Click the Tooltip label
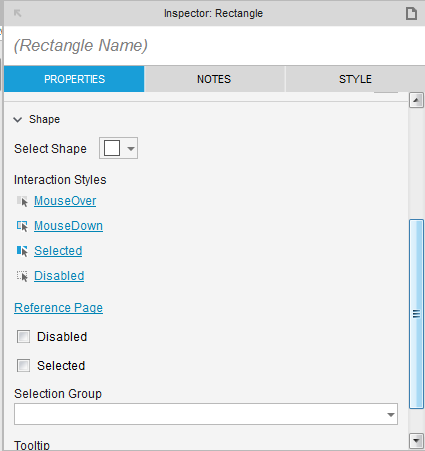The image size is (425, 451). pyautogui.click(x=32, y=445)
